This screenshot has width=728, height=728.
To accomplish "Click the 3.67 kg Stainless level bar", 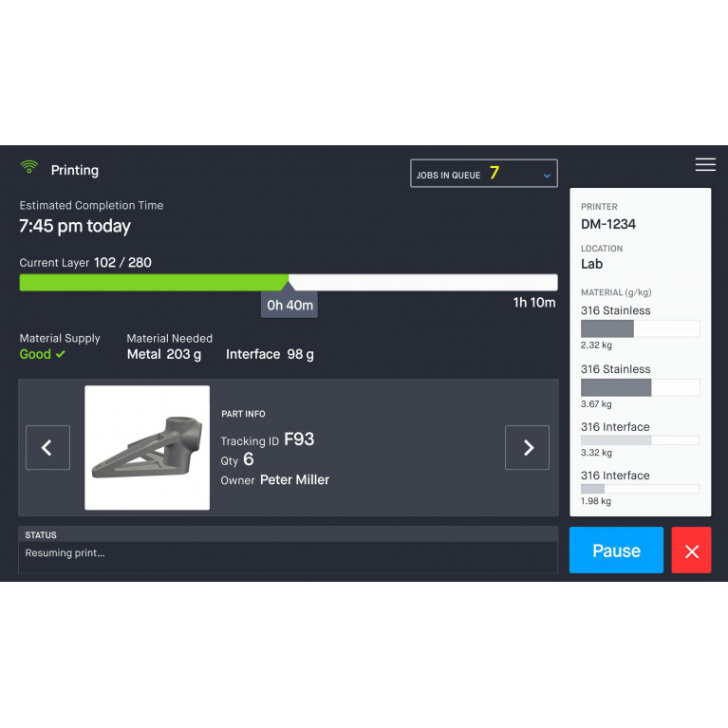I will tap(641, 387).
